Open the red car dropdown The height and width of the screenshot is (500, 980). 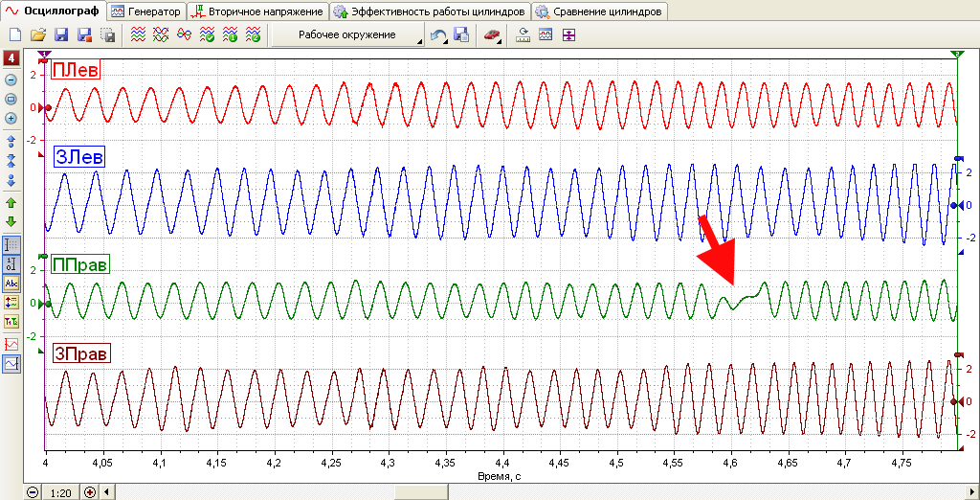pos(493,35)
